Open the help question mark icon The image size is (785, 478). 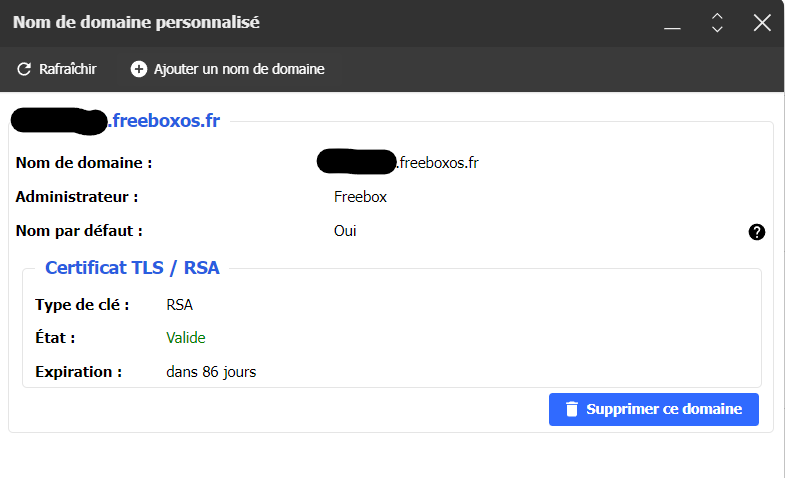coord(756,232)
